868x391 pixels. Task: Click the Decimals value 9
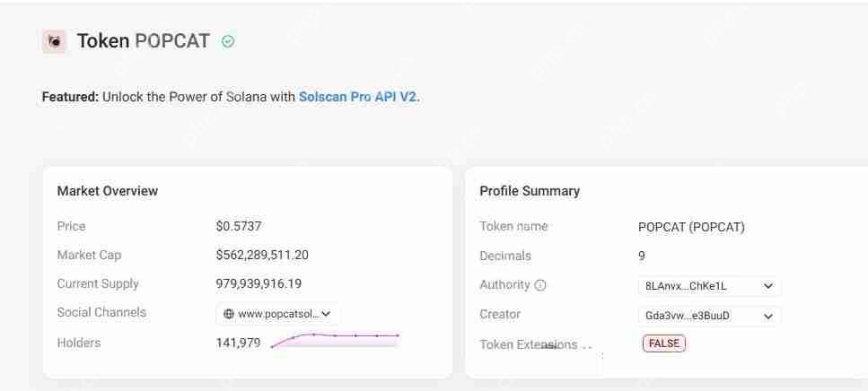[x=642, y=256]
